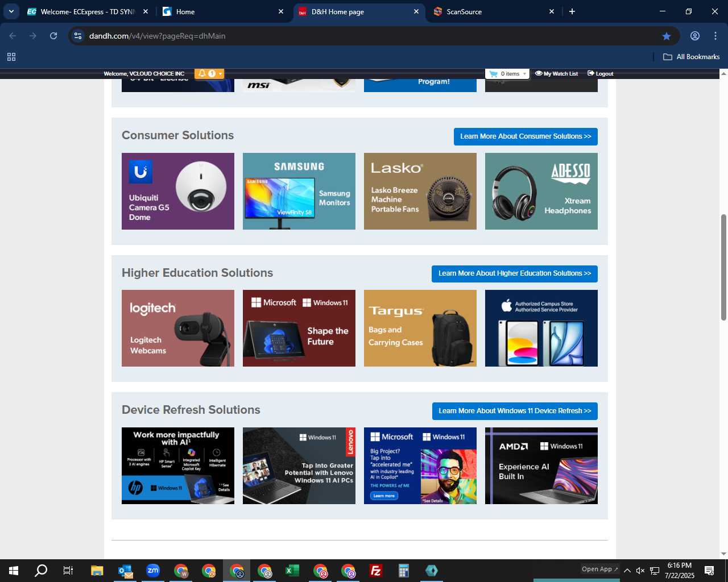Click the Open App button in taskbar

(x=599, y=569)
